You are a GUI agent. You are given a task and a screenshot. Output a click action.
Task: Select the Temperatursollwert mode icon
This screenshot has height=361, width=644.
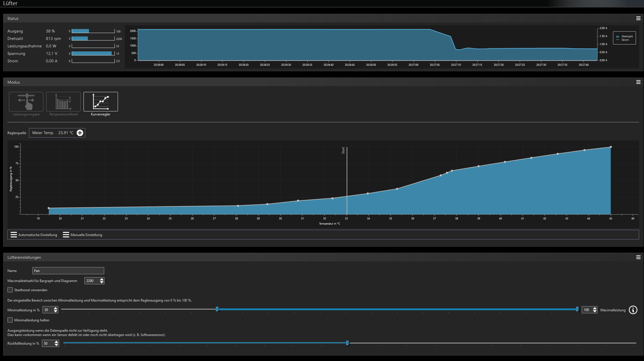tap(63, 101)
